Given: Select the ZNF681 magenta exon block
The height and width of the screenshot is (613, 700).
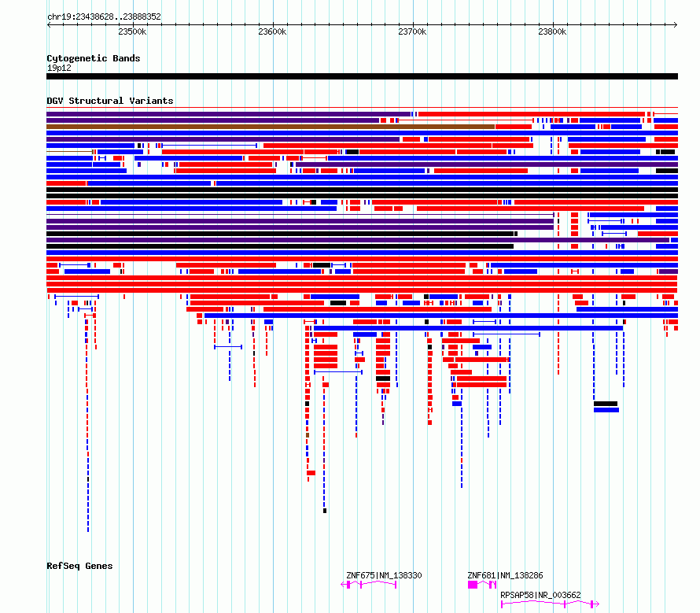Looking at the screenshot, I should coord(473,585).
